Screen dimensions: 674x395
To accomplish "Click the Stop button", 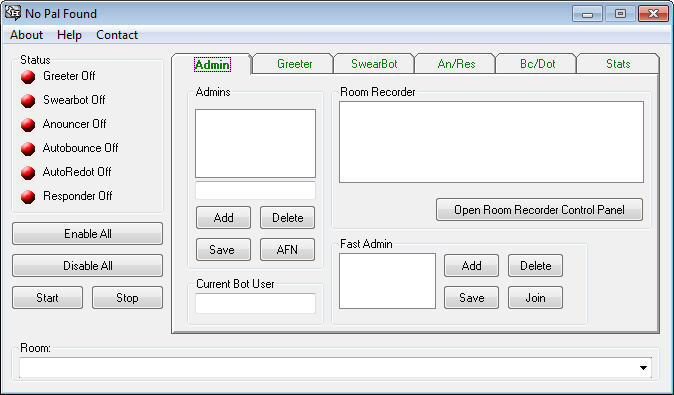I will [127, 298].
